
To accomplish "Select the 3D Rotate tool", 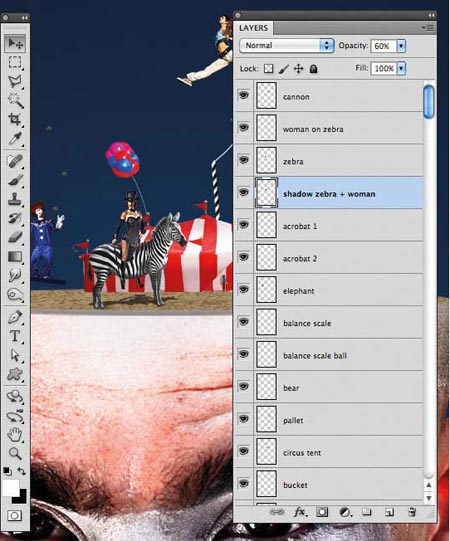I will (x=15, y=396).
